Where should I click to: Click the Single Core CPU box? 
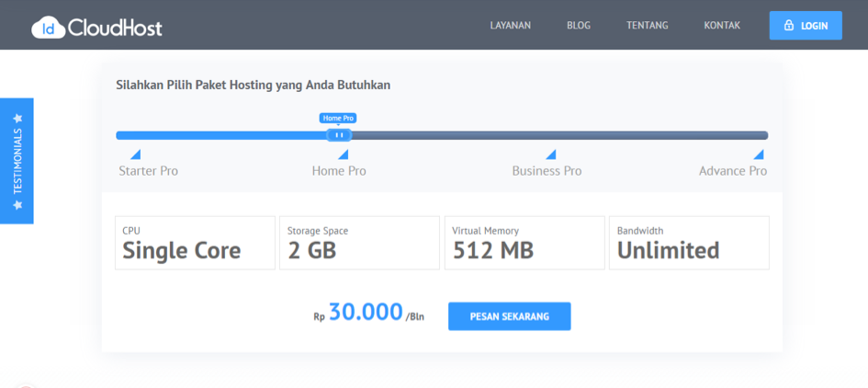pos(195,243)
